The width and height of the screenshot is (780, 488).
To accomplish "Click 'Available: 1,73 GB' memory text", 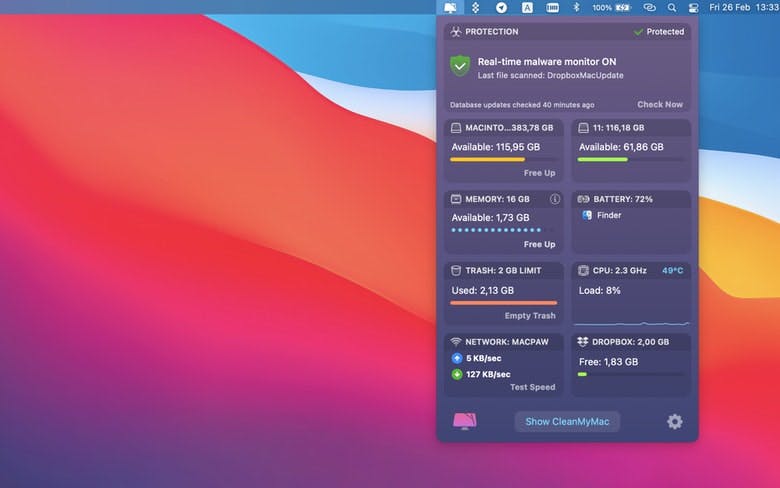I will coord(490,218).
